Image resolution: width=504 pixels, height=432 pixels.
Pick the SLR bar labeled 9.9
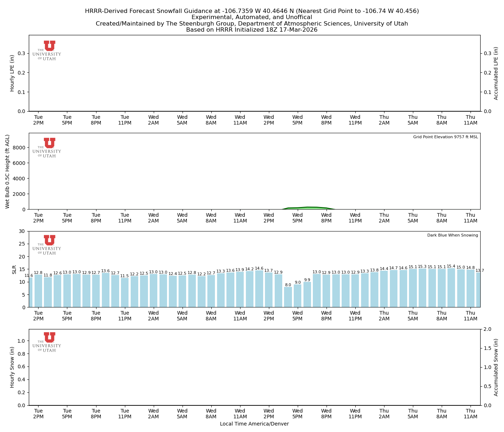307,294
